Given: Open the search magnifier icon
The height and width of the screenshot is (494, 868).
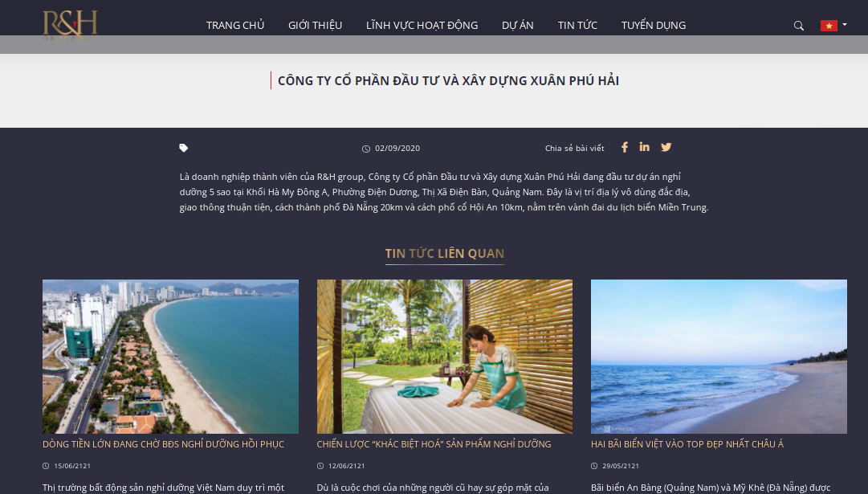Looking at the screenshot, I should click(798, 26).
